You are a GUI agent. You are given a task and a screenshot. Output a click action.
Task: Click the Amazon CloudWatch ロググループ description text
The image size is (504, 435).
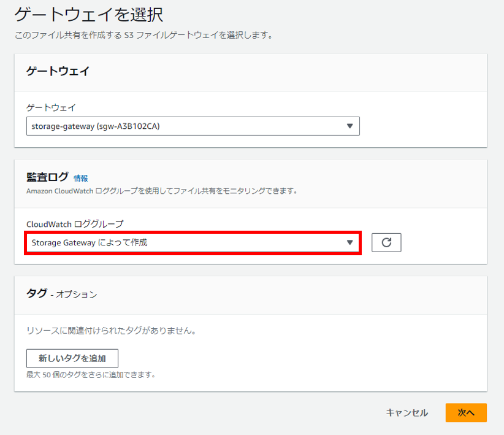coord(162,191)
